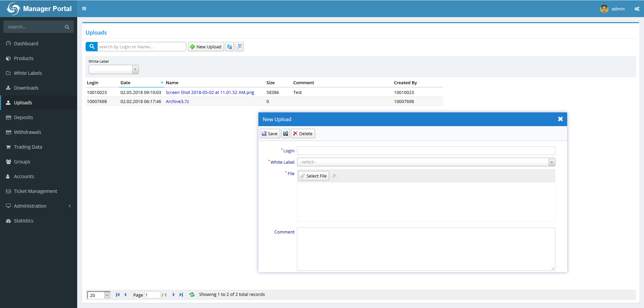Open the settings gears icon in header
This screenshot has height=308, width=644.
637,9
